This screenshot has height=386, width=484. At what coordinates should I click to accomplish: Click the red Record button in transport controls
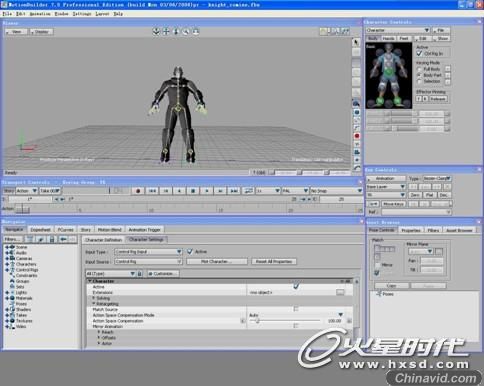(138, 191)
